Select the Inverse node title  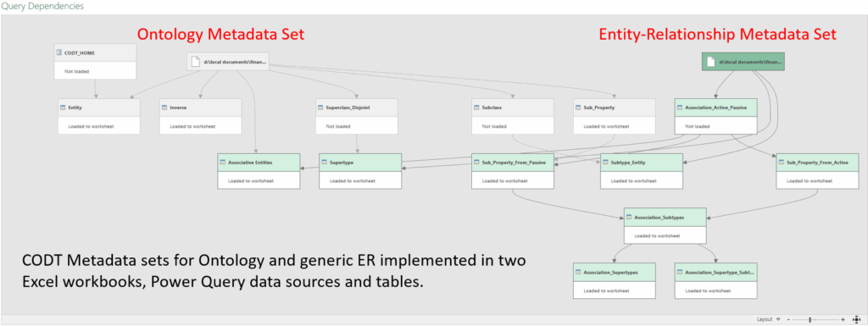click(x=178, y=108)
